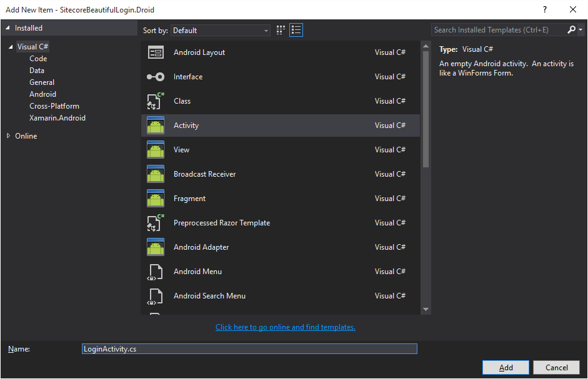Select the Android category

pyautogui.click(x=42, y=94)
